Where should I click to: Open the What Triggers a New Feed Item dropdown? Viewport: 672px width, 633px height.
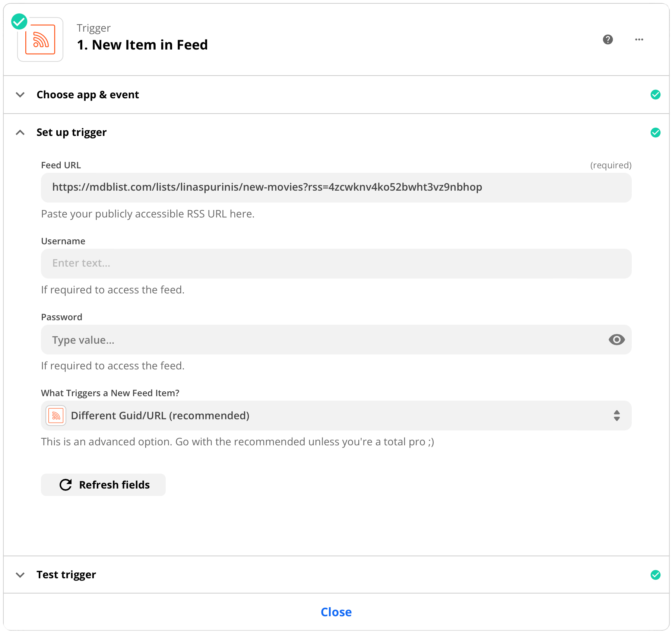click(335, 416)
